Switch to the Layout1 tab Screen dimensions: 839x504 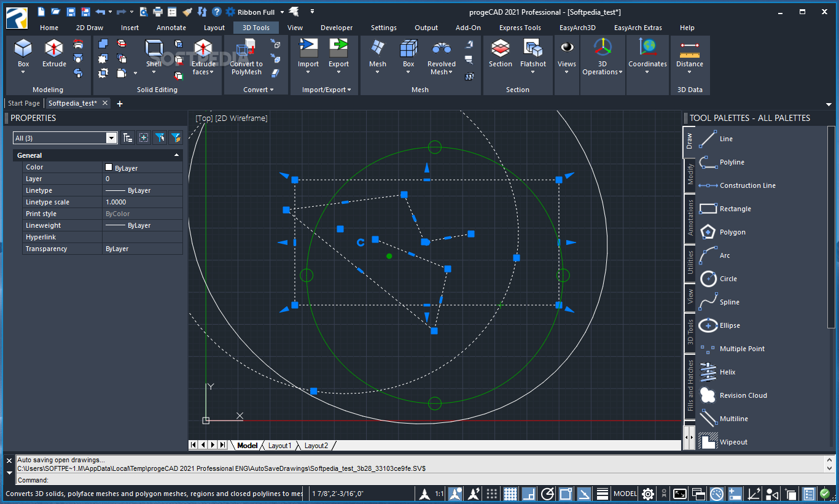click(x=279, y=446)
